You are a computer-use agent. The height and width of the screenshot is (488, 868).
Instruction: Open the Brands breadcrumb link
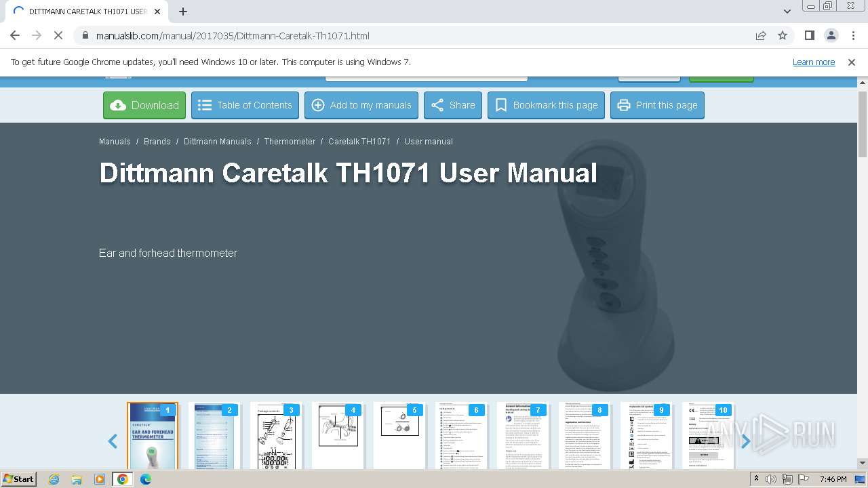point(157,142)
